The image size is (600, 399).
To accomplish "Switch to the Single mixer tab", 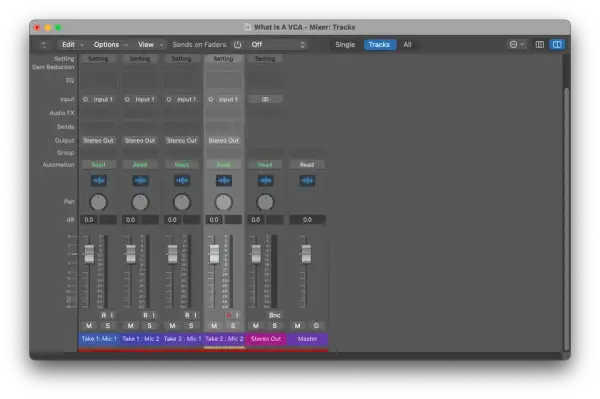I will 345,45.
